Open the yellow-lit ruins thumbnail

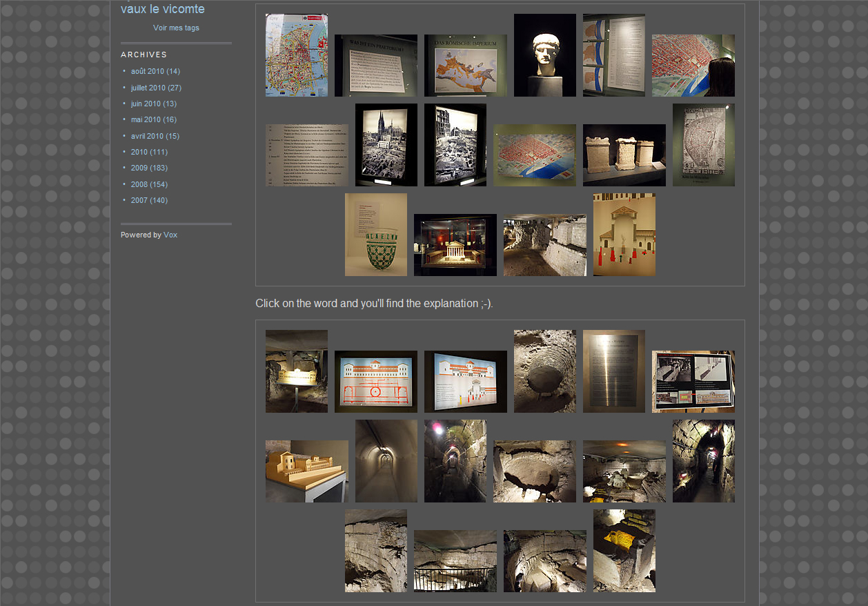point(624,551)
